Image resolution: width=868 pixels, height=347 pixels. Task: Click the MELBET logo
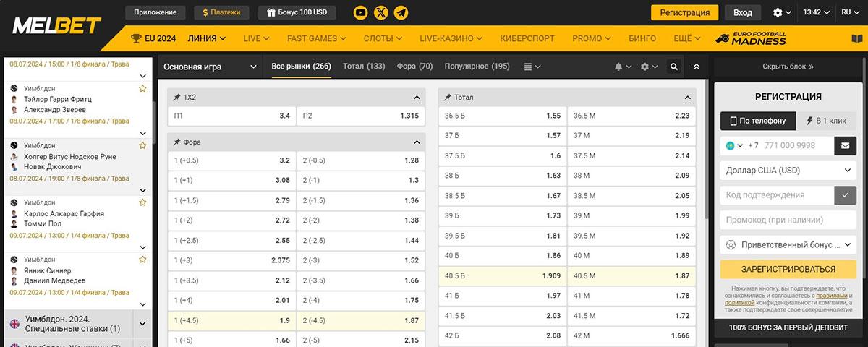point(56,26)
